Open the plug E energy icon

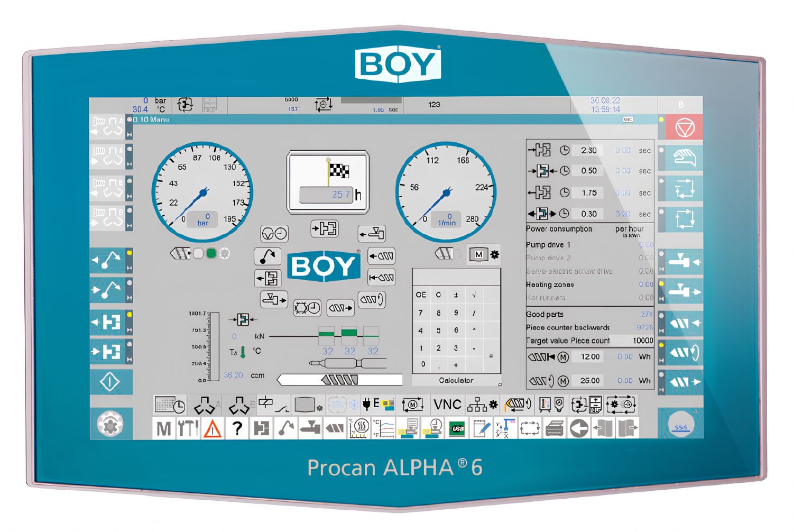tap(379, 405)
